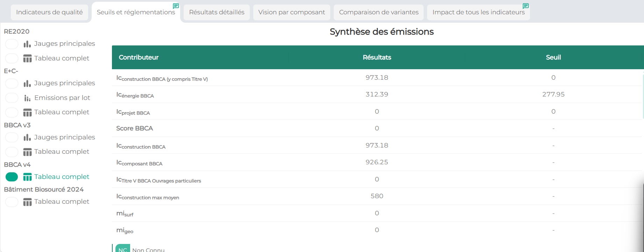Click the Seuil column header
644x252 pixels.
pos(553,57)
